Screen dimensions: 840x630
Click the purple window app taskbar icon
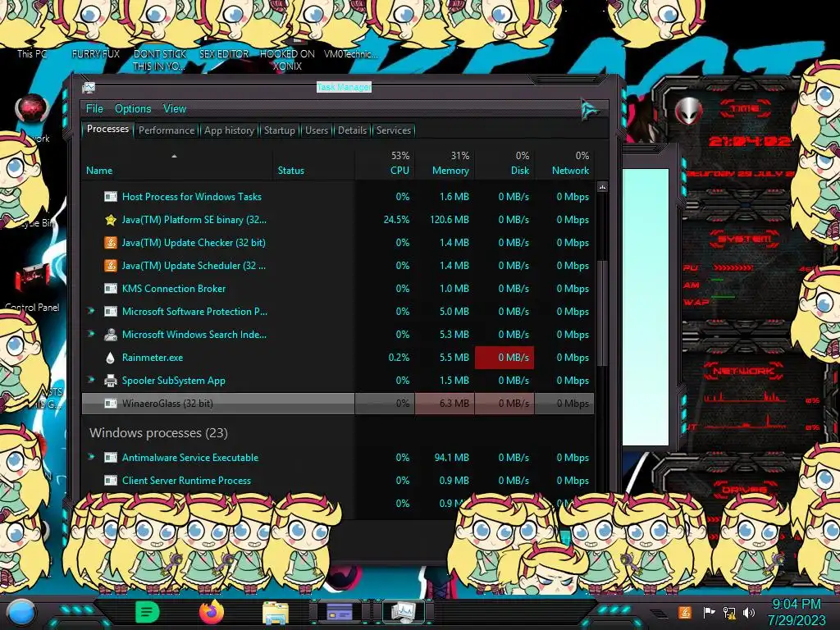(x=340, y=612)
